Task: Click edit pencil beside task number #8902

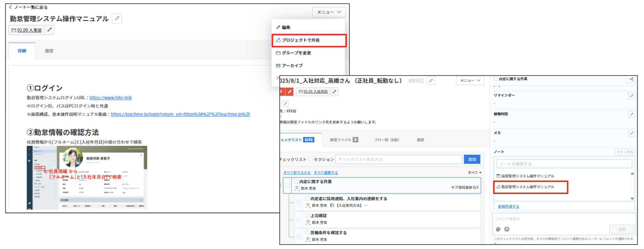Action: (431, 81)
